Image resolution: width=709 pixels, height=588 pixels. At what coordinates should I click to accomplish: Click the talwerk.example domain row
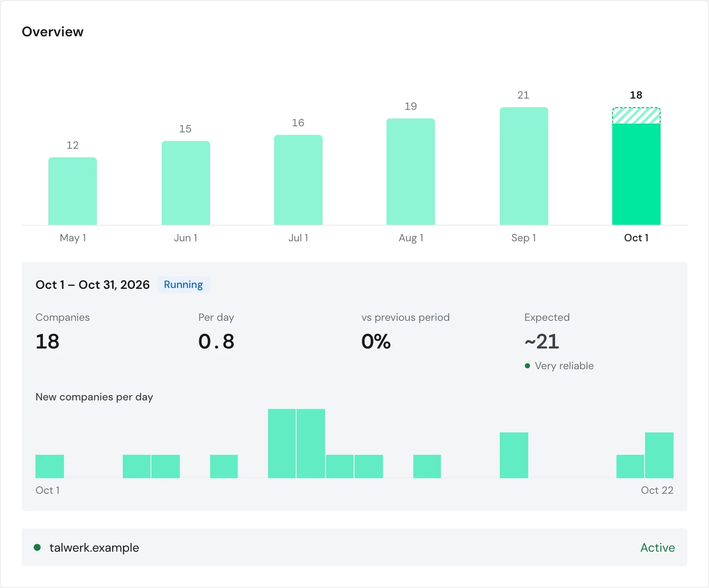354,547
